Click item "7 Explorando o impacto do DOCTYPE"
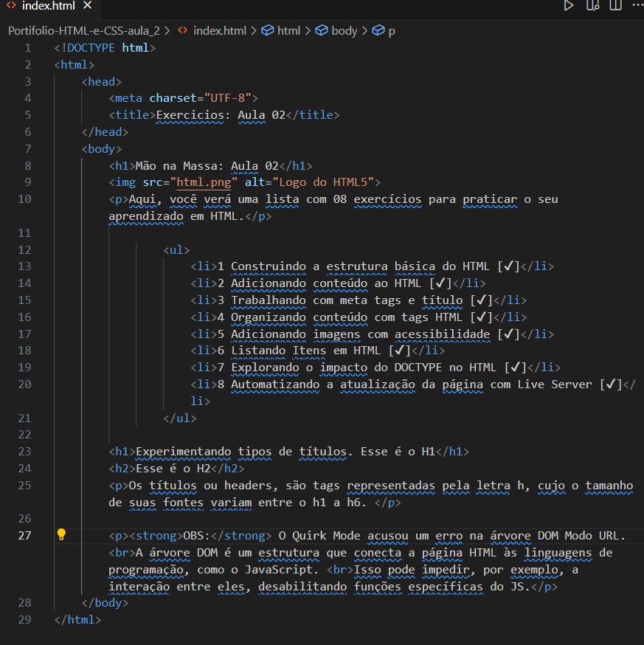The image size is (644, 645). click(x=330, y=368)
